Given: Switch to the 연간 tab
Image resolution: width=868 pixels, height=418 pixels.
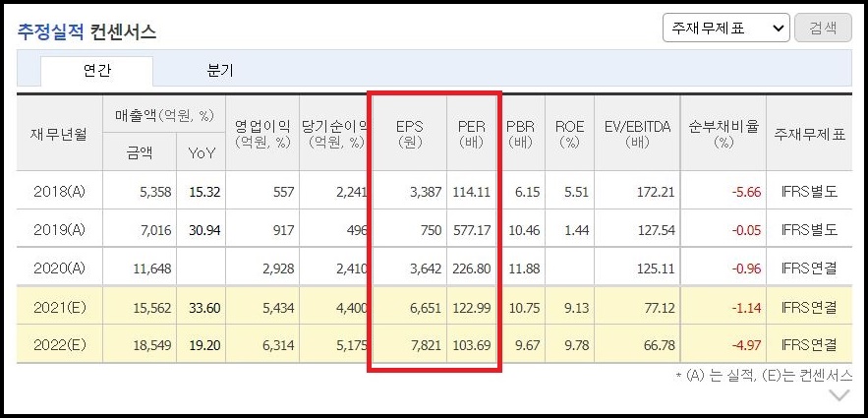Looking at the screenshot, I should click(96, 71).
